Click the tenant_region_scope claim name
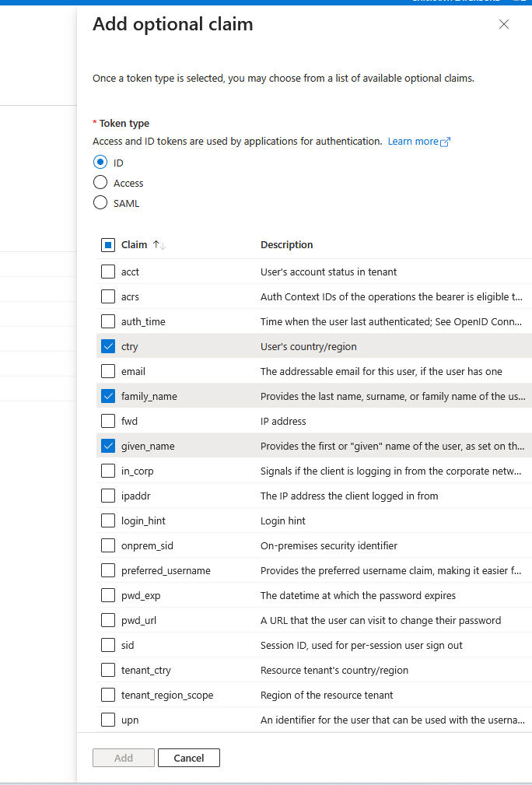Viewport: 532px width, 785px height. point(167,695)
